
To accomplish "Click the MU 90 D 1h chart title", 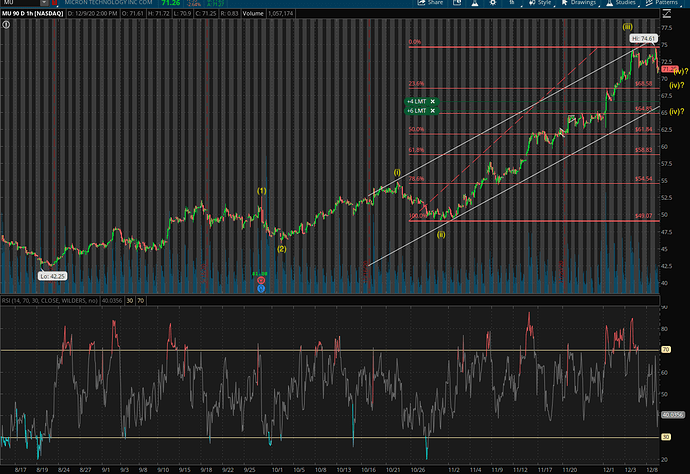I will [33, 14].
